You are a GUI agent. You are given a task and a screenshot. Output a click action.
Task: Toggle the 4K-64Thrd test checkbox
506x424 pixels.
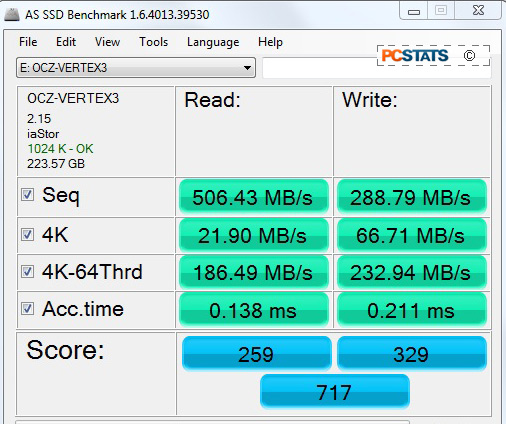point(27,271)
